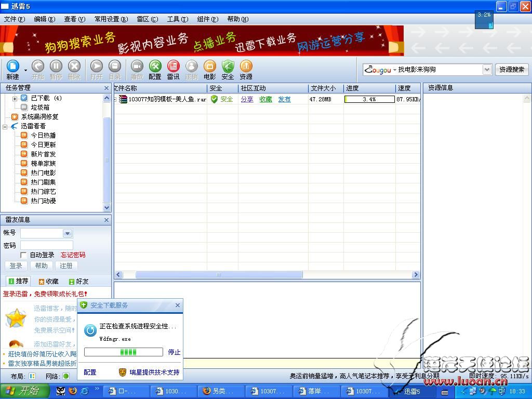Click 停止 to stop the security check

174,352
